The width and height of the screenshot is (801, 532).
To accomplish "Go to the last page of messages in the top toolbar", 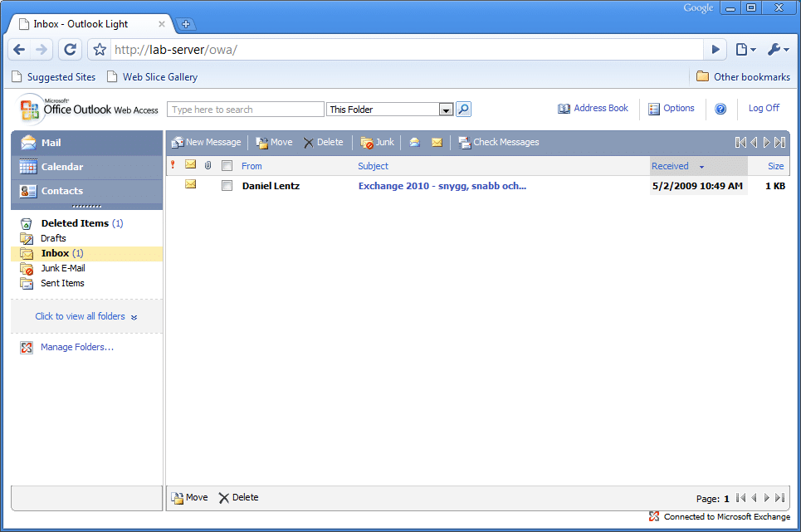I will 780,143.
